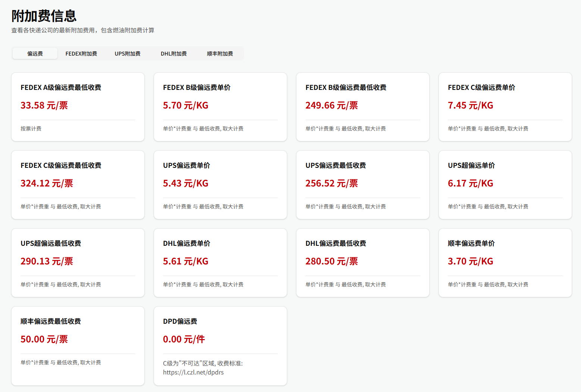Click the FEDEX C级偏远费单价 title
This screenshot has width=581, height=392.
(x=481, y=87)
